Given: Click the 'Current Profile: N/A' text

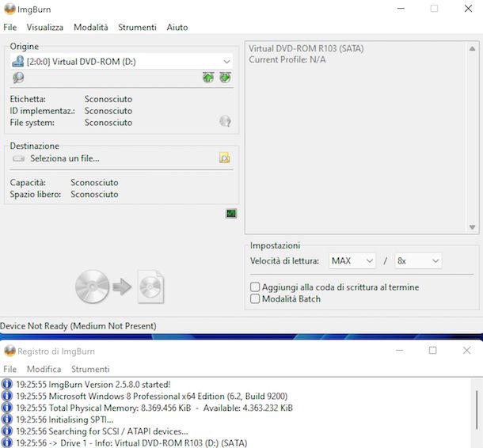Looking at the screenshot, I should 287,59.
